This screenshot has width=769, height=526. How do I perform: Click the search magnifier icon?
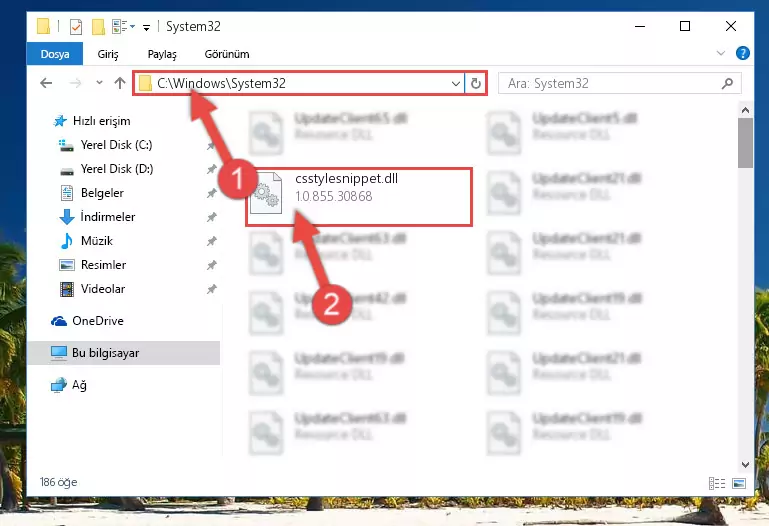pos(727,83)
